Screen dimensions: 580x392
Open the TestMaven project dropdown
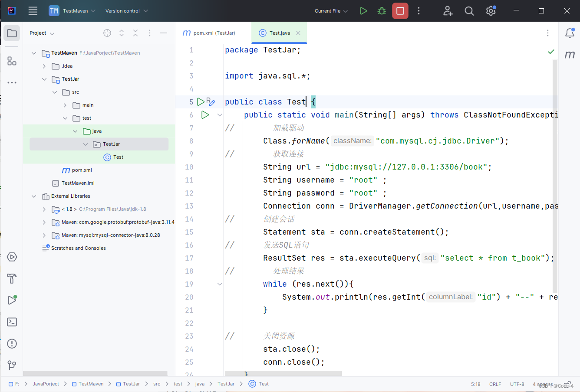click(72, 11)
